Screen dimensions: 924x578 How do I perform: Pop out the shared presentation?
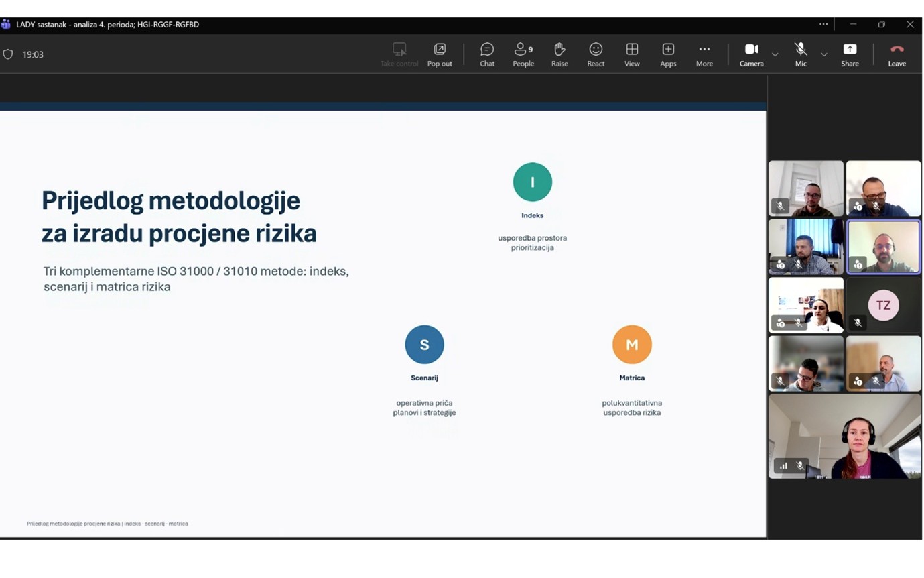tap(440, 54)
